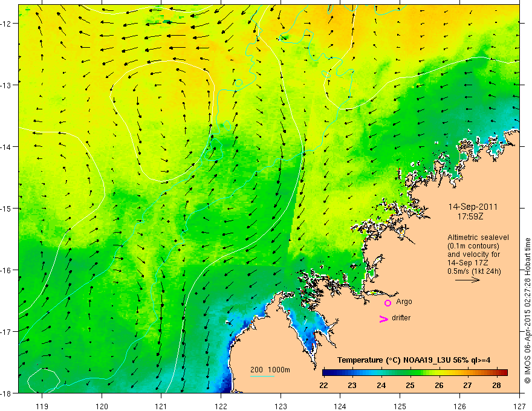Viewport: 532px width, 411px height.
Task: Click the yellow colorbar section above 26
Action: 440,372
